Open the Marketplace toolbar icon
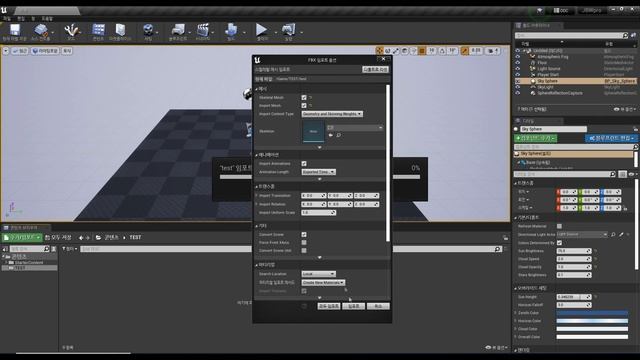640x360 pixels. click(x=120, y=29)
